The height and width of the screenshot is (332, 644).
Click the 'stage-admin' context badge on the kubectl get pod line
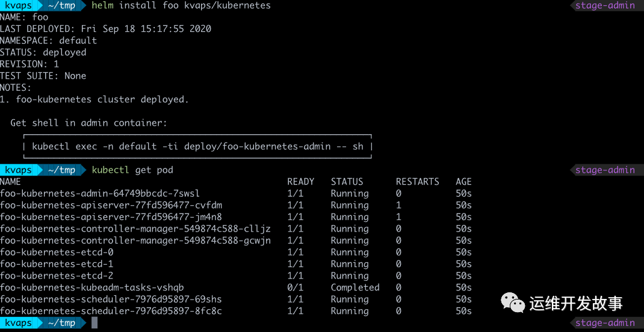(605, 170)
